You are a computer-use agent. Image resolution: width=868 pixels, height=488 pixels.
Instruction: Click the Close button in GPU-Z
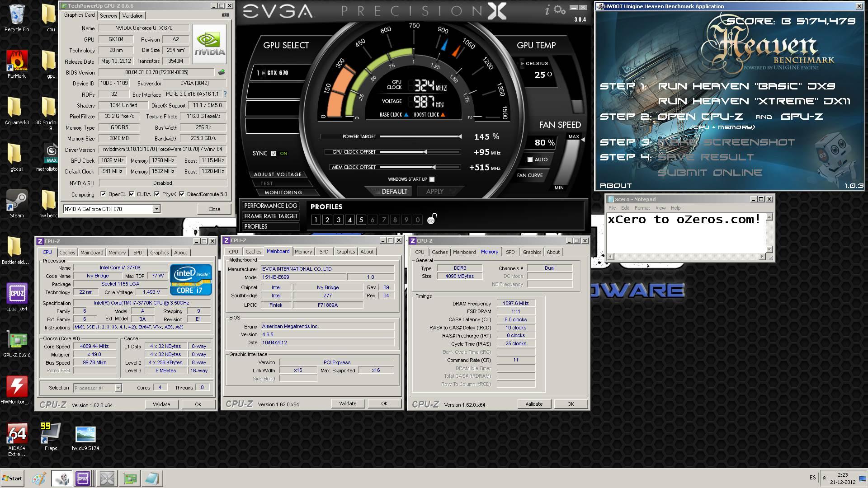click(x=214, y=209)
